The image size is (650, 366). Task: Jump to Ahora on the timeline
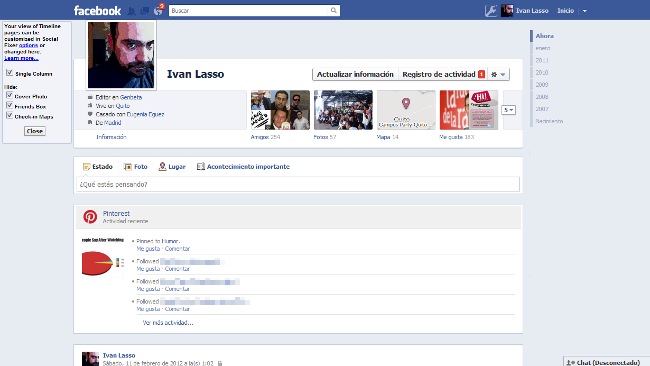coord(544,36)
